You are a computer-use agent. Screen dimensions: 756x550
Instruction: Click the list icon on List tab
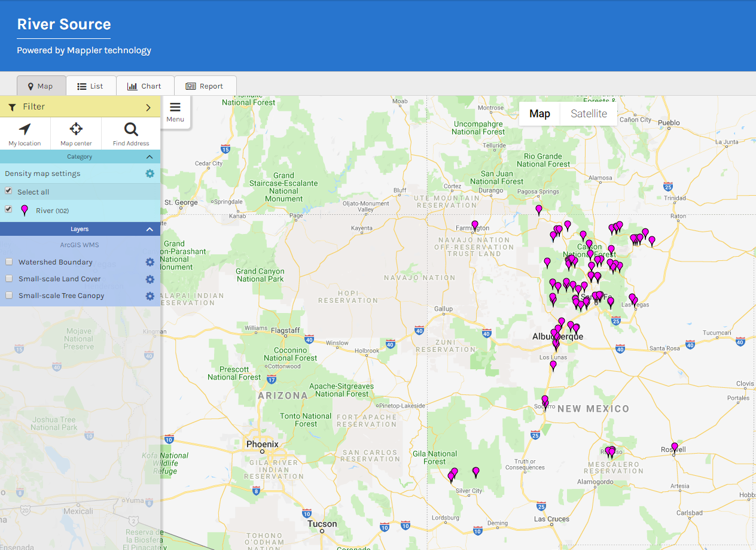(x=82, y=86)
